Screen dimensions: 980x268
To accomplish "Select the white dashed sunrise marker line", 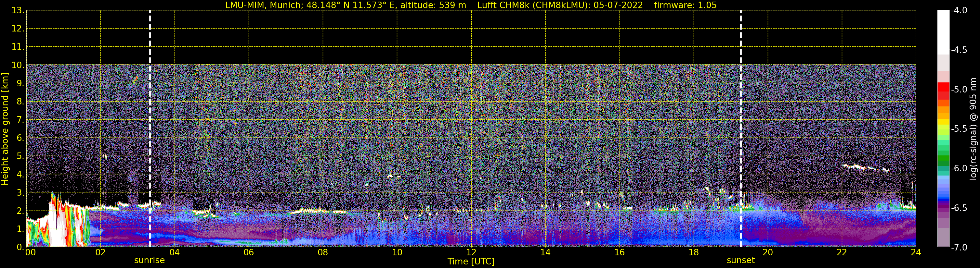I will (150, 129).
